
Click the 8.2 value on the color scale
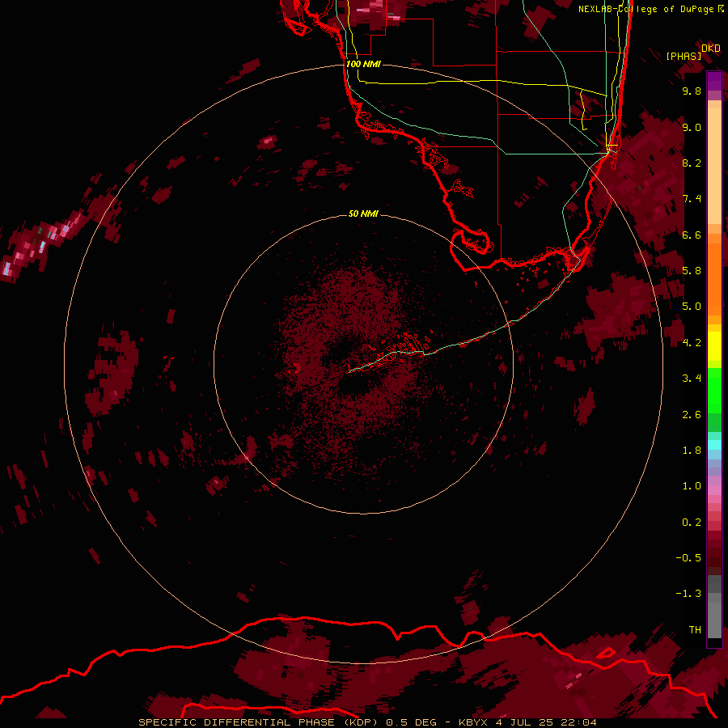click(692, 163)
